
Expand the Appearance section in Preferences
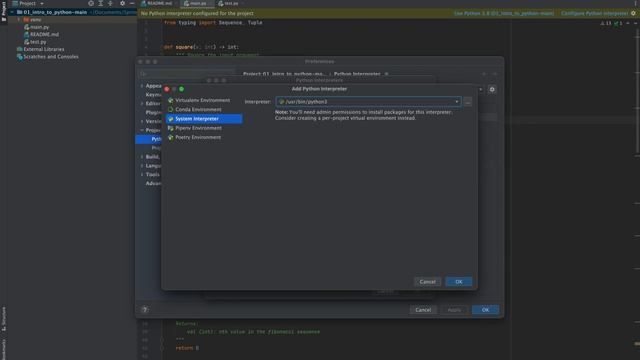pyautogui.click(x=142, y=86)
